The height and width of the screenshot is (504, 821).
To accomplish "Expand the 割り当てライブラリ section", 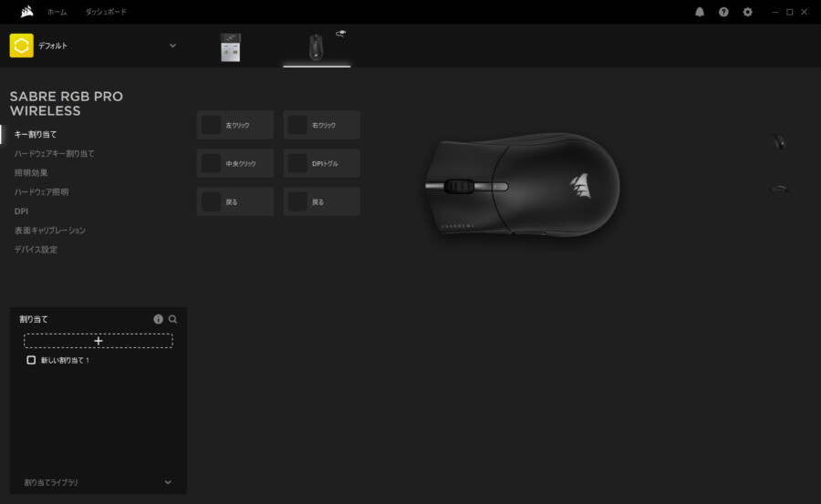I will tap(168, 482).
